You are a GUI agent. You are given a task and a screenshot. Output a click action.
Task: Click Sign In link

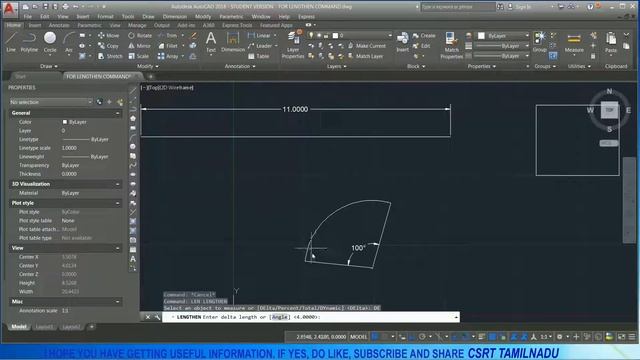[523, 7]
